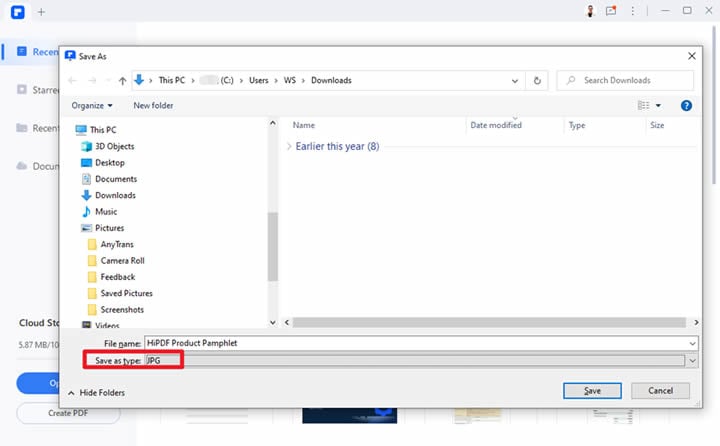Create a New folder

pyautogui.click(x=153, y=106)
